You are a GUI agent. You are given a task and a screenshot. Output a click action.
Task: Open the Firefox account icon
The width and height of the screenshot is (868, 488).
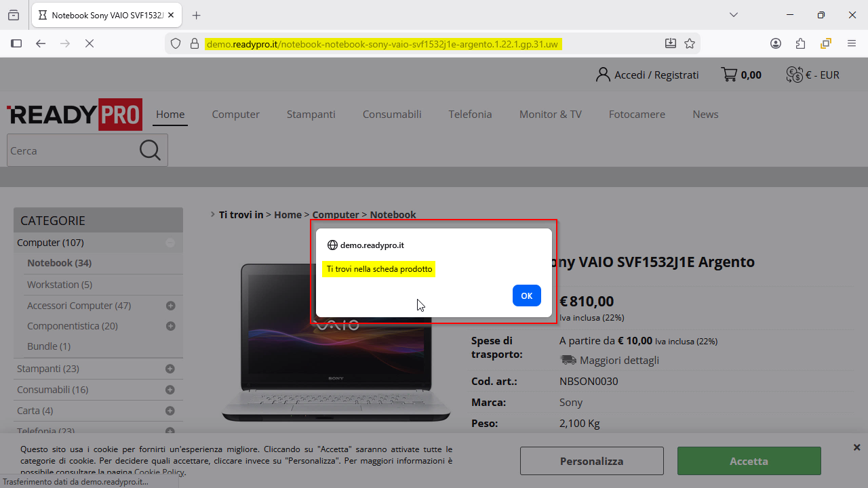776,43
